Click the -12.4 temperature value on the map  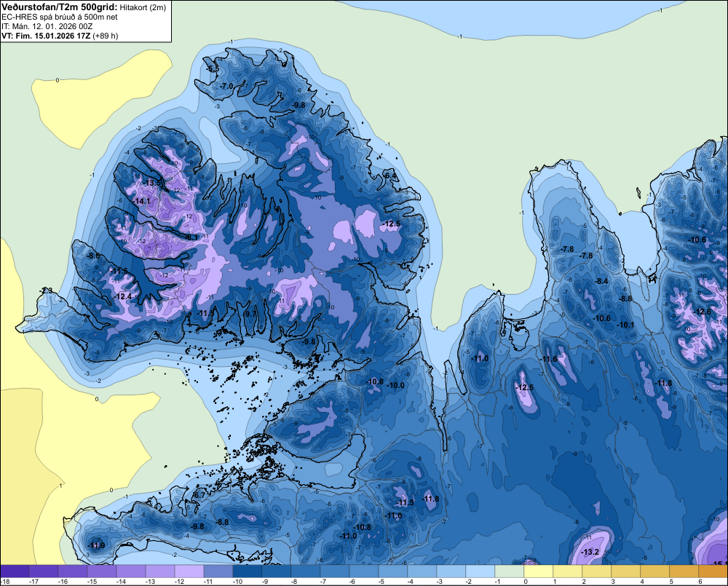124,296
